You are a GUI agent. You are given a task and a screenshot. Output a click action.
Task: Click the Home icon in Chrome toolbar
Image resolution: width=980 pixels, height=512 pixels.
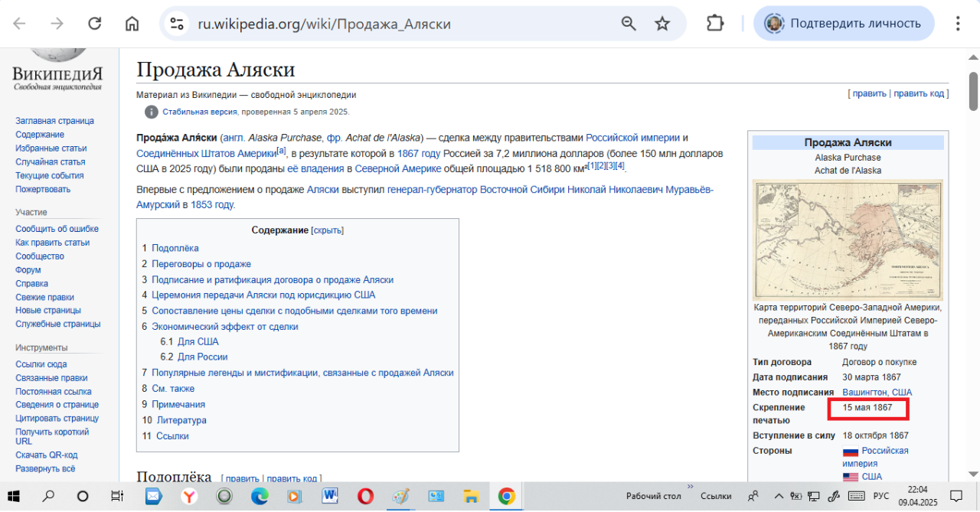132,24
